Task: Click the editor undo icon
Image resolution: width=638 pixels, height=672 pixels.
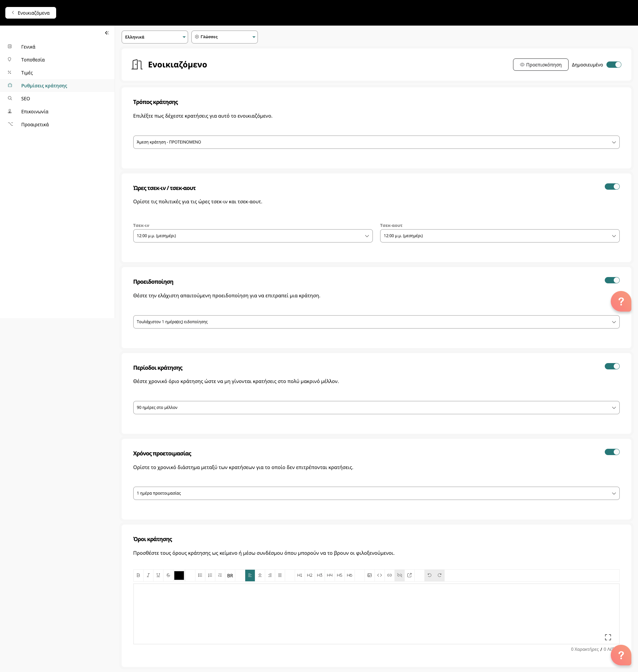Action: click(x=429, y=575)
